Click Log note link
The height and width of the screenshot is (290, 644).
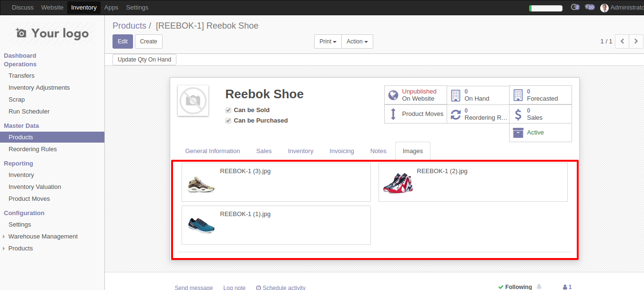pyautogui.click(x=235, y=288)
